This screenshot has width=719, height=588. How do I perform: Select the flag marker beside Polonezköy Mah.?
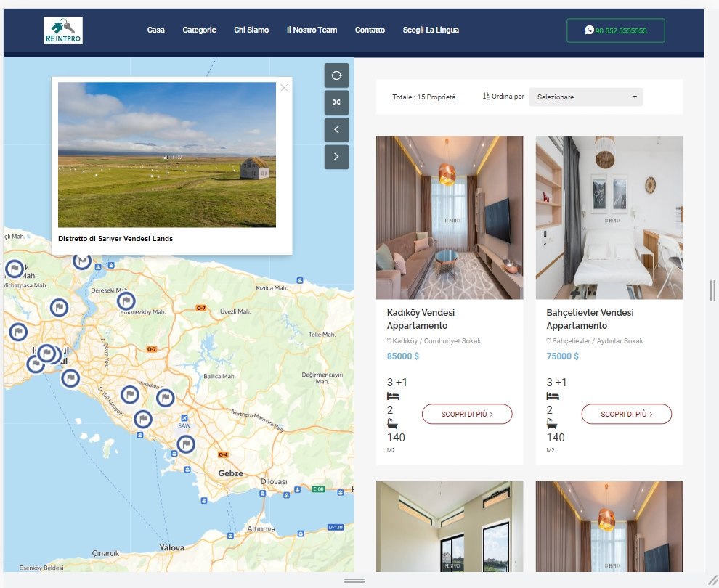click(126, 301)
